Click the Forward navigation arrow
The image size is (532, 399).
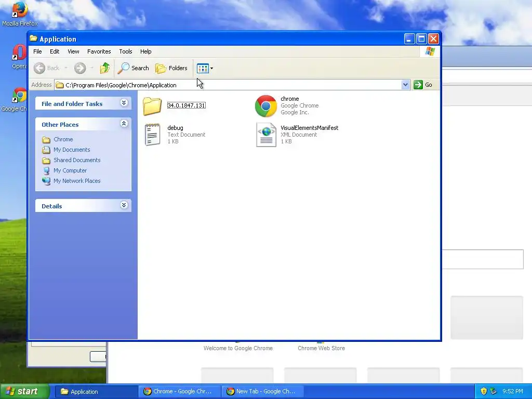(80, 68)
